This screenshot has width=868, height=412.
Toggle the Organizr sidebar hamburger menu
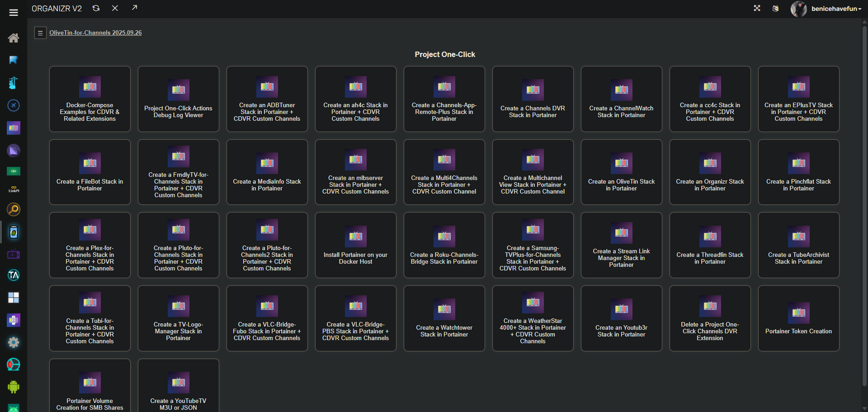pyautogui.click(x=14, y=12)
